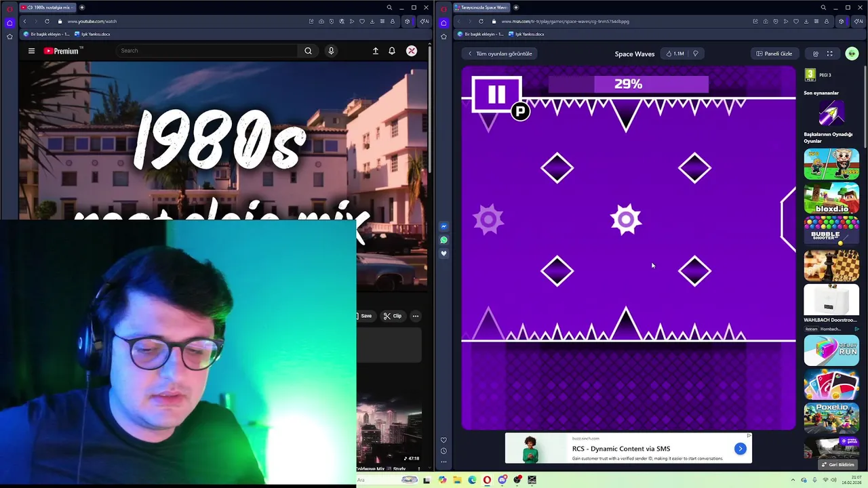Open new tab in MSN window
Screen dimensions: 868x488
[516, 7]
